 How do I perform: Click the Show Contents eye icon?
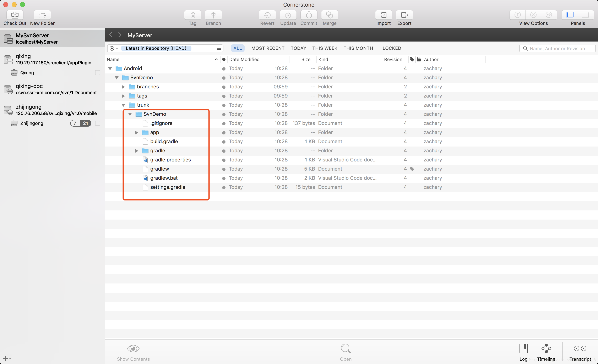pos(133,349)
